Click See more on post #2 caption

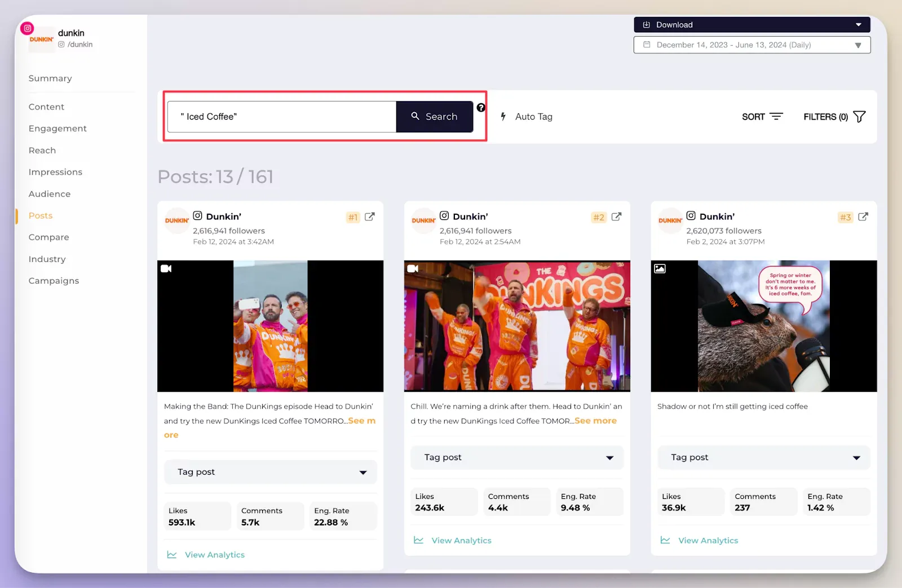tap(595, 421)
